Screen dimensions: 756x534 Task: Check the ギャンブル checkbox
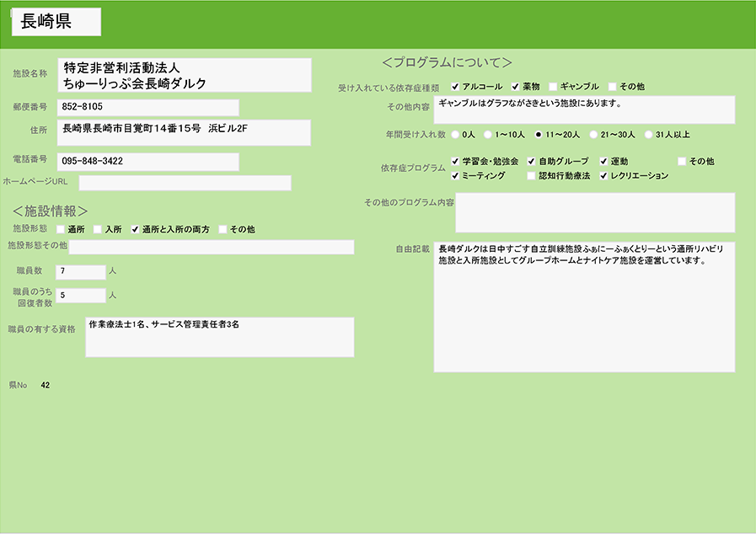(x=553, y=87)
